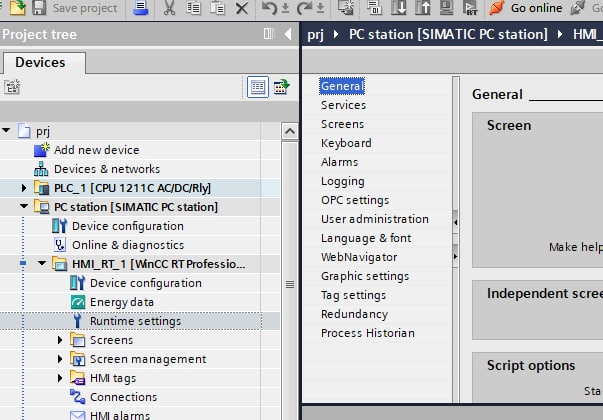Click the Copy icon in the toolbar
This screenshot has width=603, height=420.
pos(193,8)
